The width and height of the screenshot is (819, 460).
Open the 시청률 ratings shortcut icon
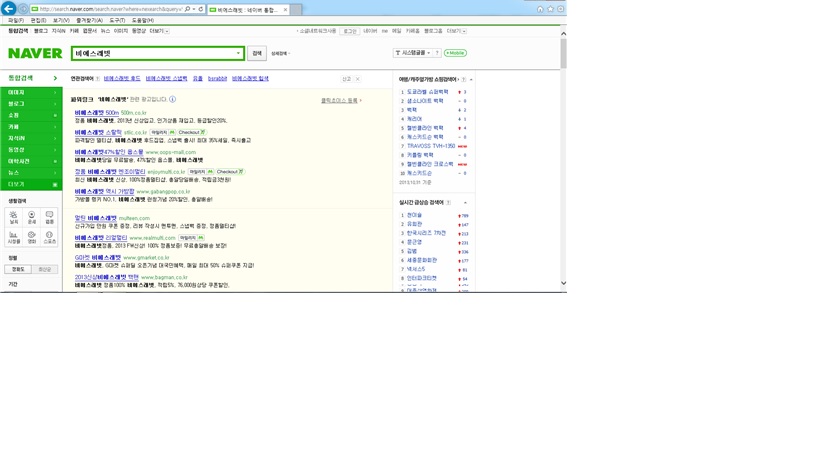coord(14,237)
